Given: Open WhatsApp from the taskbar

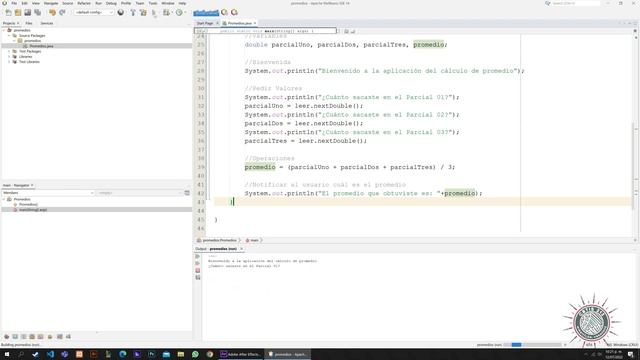Looking at the screenshot, I should 195,354.
